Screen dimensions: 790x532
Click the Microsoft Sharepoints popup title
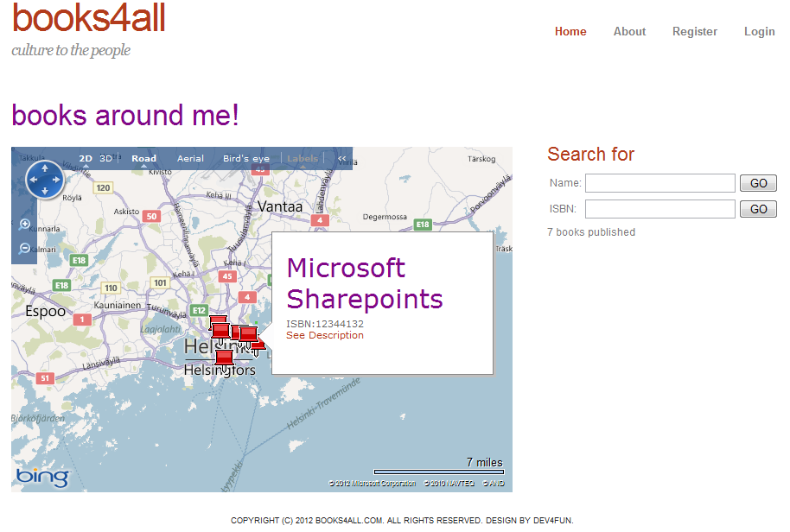pyautogui.click(x=364, y=283)
